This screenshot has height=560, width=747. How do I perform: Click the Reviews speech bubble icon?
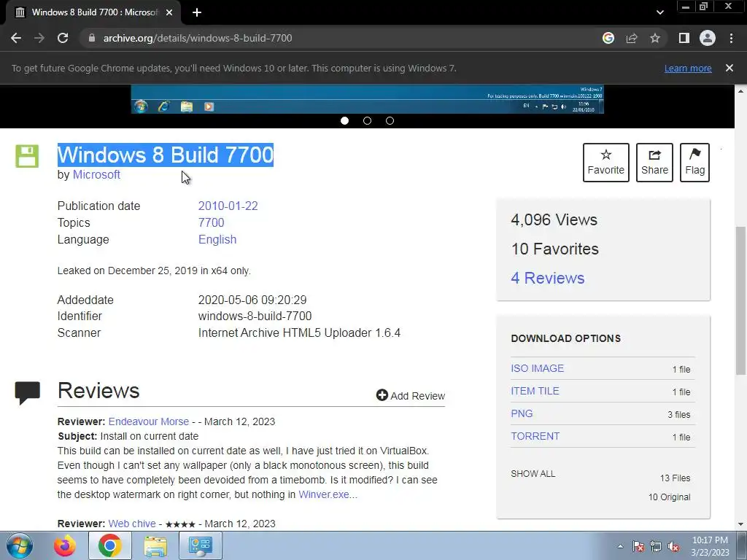tap(27, 393)
